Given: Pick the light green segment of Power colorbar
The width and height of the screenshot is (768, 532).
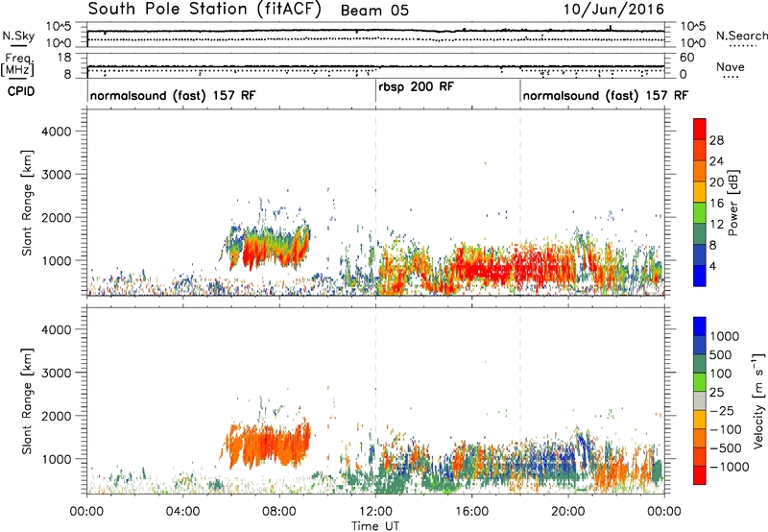Looking at the screenshot, I should [x=700, y=213].
